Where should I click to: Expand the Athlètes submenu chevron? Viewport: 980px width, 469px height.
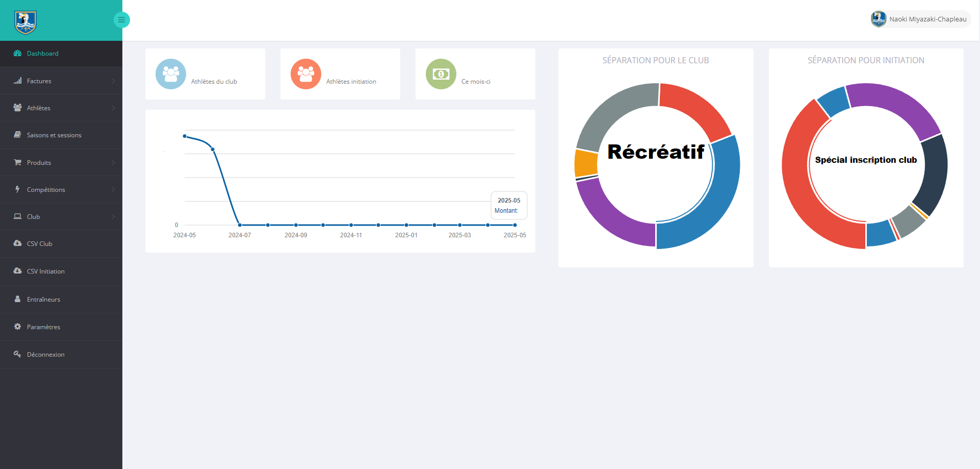[x=113, y=108]
